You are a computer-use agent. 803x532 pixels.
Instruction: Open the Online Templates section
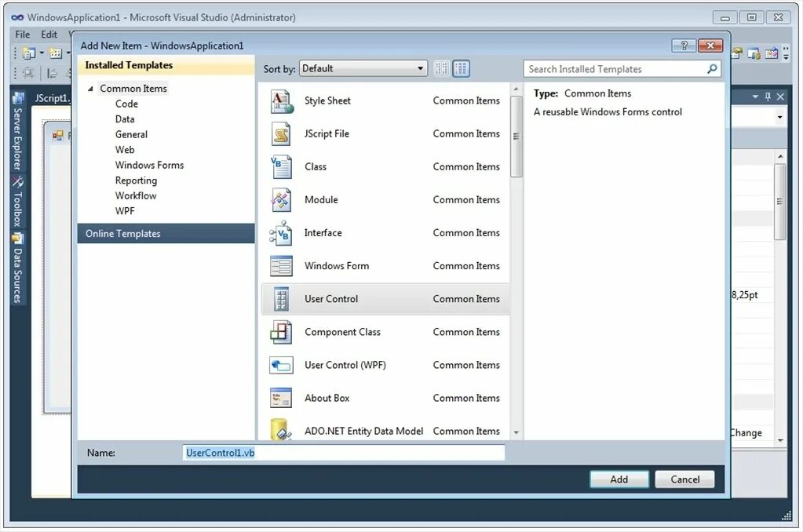tap(166, 234)
